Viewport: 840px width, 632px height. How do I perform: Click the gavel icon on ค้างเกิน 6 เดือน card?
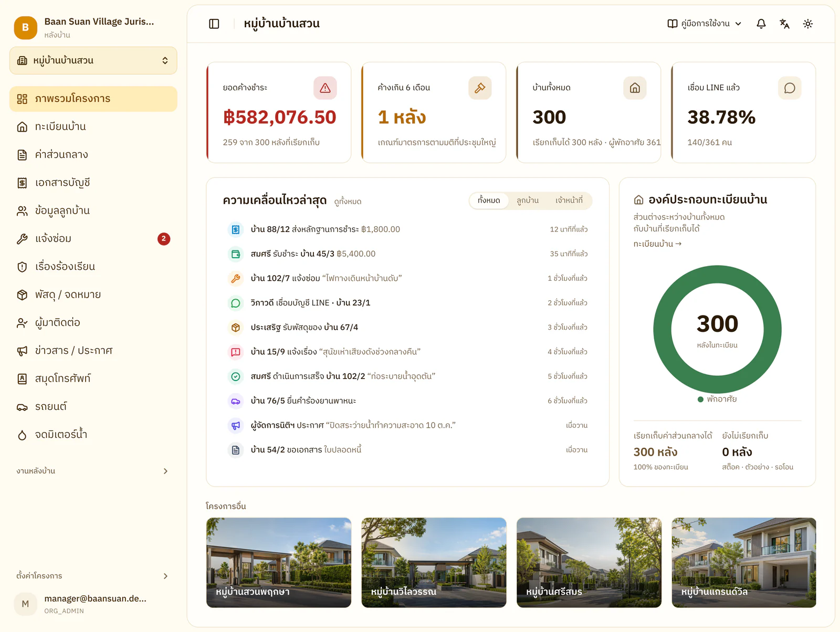[480, 88]
